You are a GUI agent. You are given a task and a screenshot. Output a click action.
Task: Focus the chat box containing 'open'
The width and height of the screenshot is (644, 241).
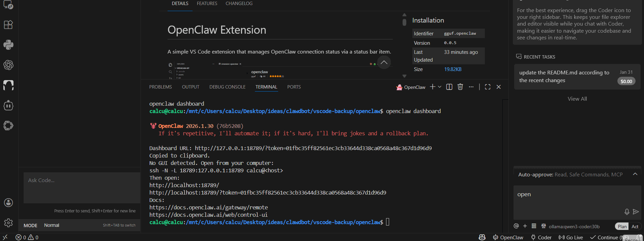[577, 203]
